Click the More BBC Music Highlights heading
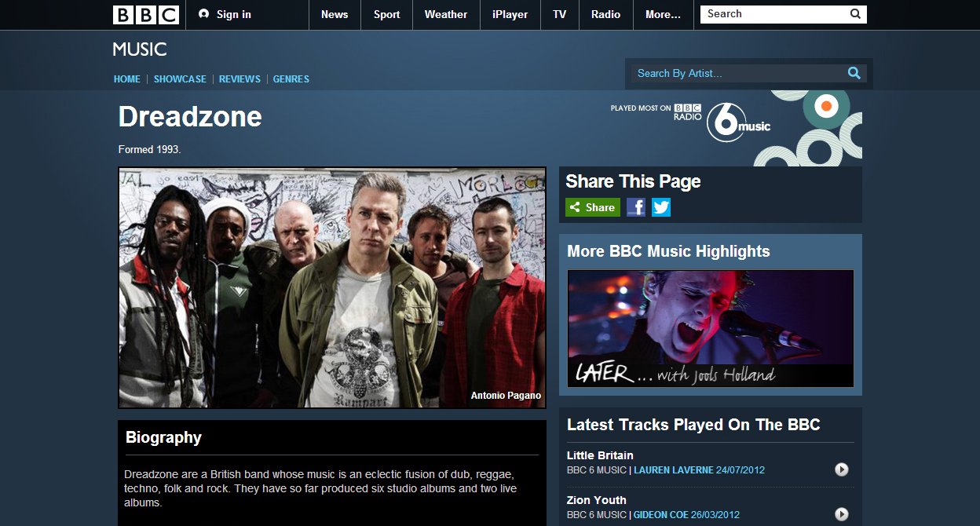Screen dimensions: 980x526 click(668, 251)
